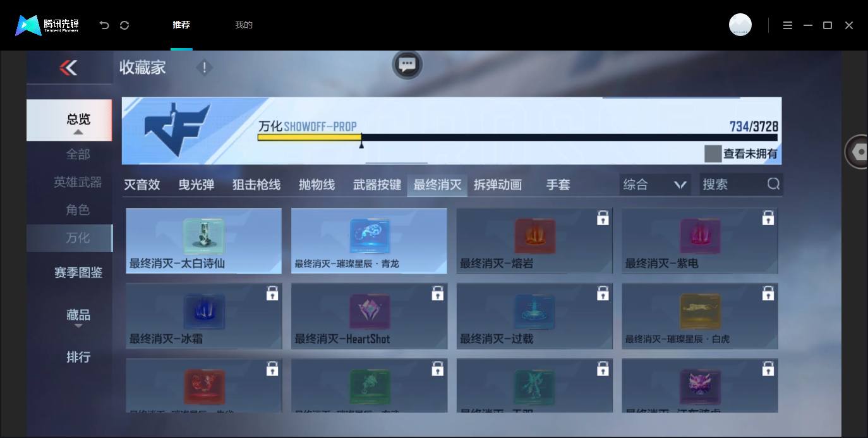Open the hamburger menu in title bar
The height and width of the screenshot is (438, 868).
787,25
